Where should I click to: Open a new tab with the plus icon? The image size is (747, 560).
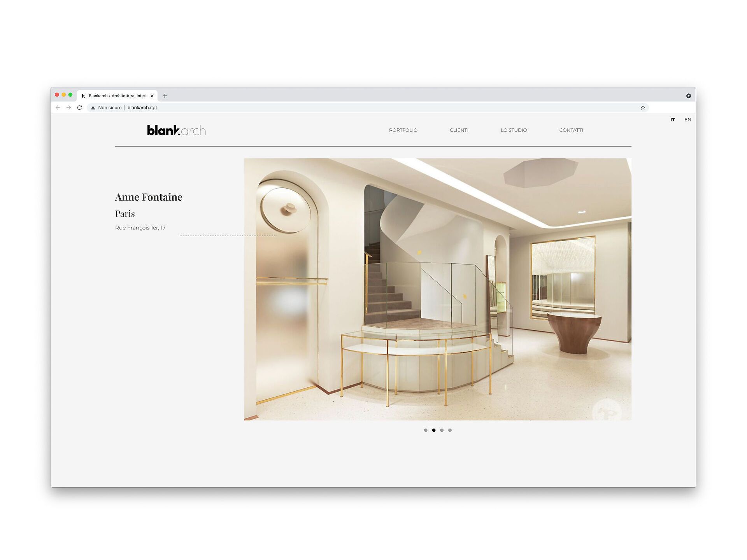coord(165,96)
